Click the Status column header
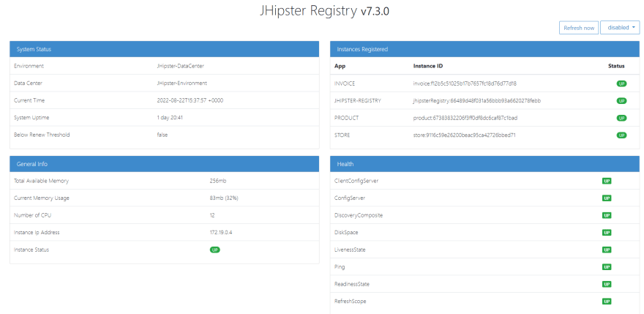Image resolution: width=644 pixels, height=314 pixels. (x=616, y=66)
